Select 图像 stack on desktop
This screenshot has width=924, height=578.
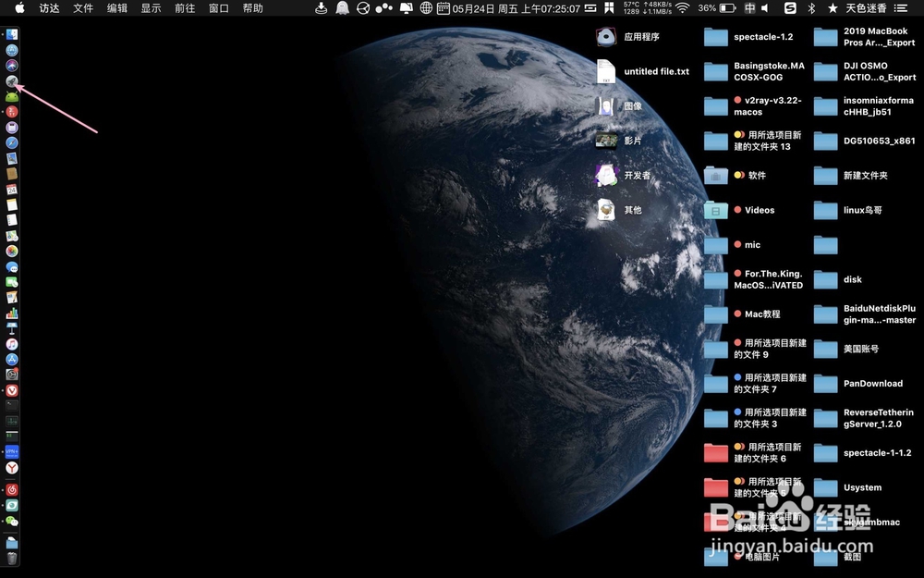(619, 106)
